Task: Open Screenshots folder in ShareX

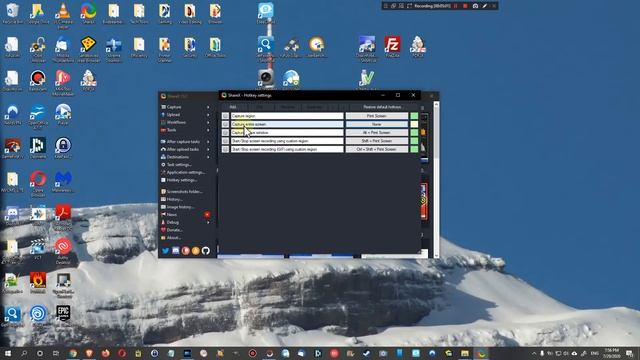Action: (x=184, y=191)
